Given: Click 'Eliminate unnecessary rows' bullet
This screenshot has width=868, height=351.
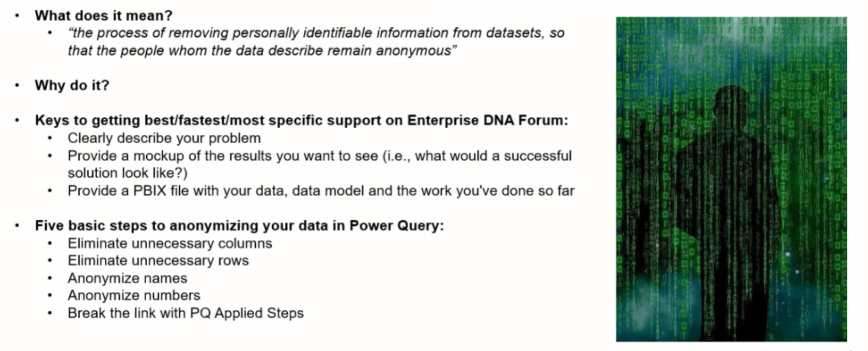Looking at the screenshot, I should point(158,261).
